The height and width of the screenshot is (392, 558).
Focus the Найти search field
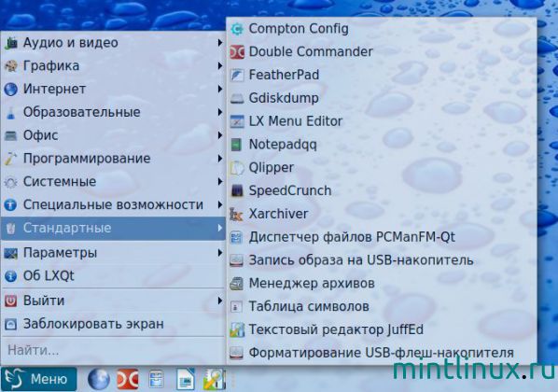point(113,350)
